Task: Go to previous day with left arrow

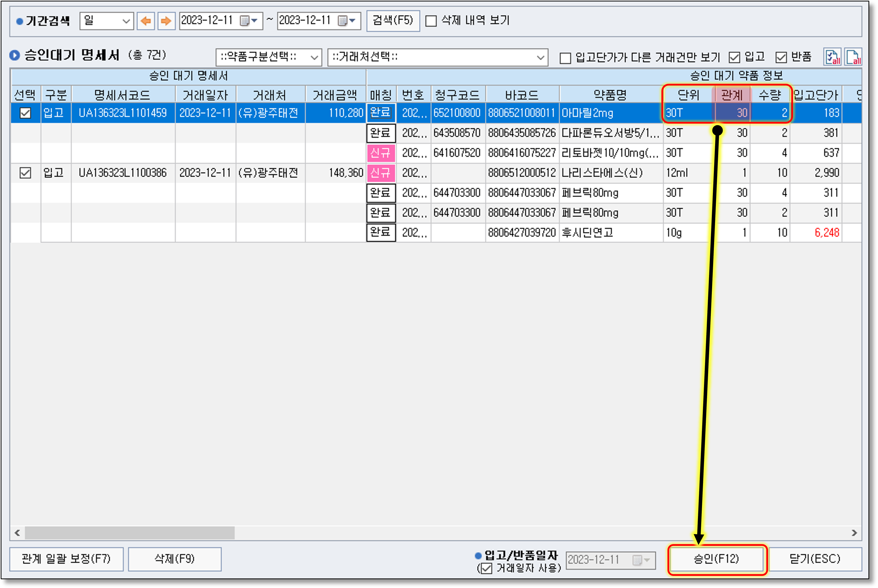Action: (146, 21)
